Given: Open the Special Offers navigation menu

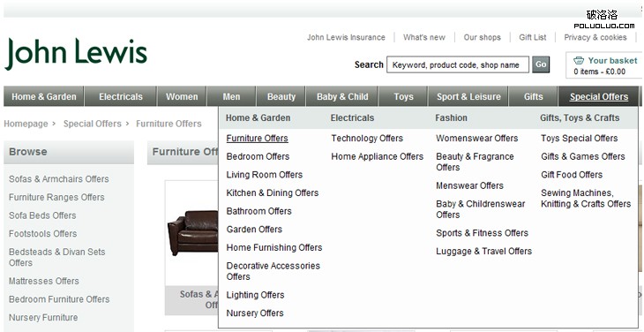Looking at the screenshot, I should click(598, 96).
